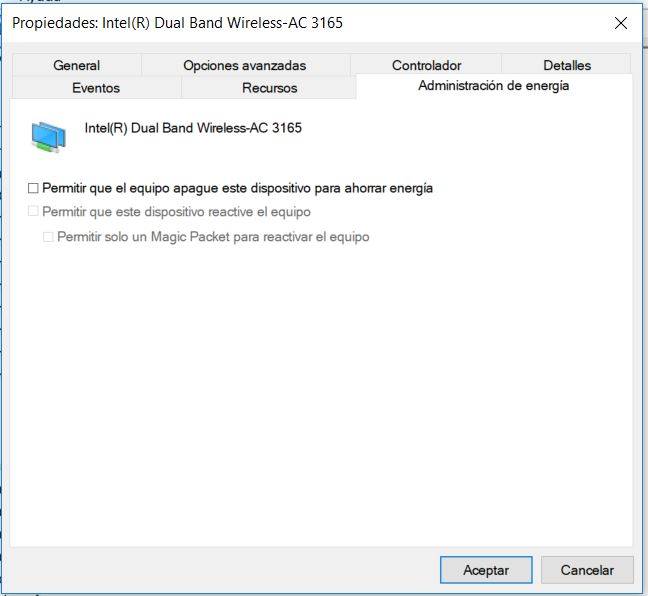Click the Intel(R) Dual Band Wireless-AC 3165 device name
This screenshot has width=648, height=596.
(193, 128)
